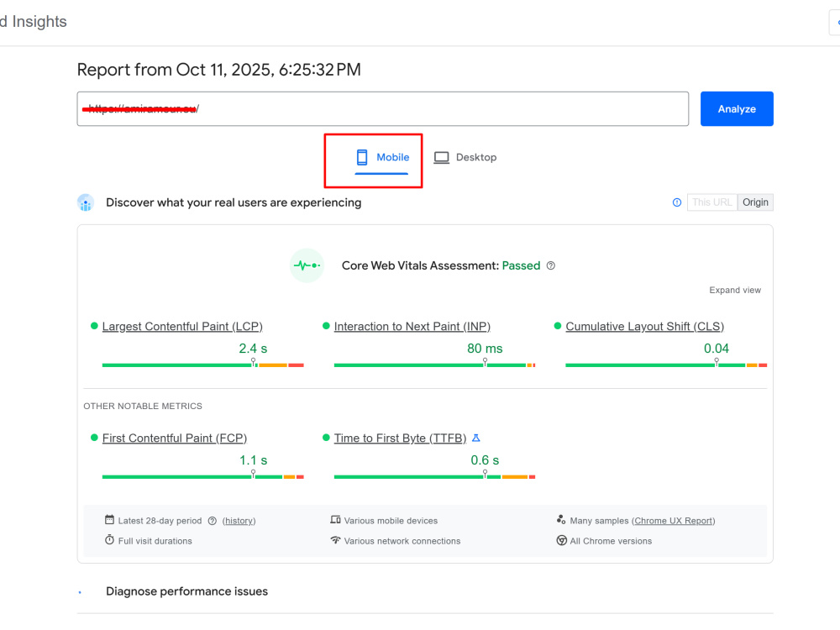Click the help icon beside 28-day period

[213, 521]
